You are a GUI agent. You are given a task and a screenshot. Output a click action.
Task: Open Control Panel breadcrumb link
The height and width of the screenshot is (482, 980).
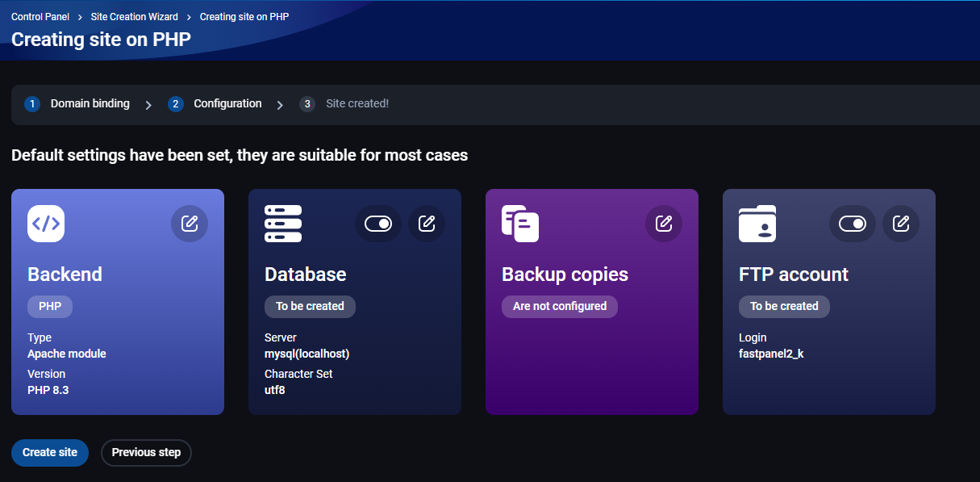pyautogui.click(x=40, y=17)
